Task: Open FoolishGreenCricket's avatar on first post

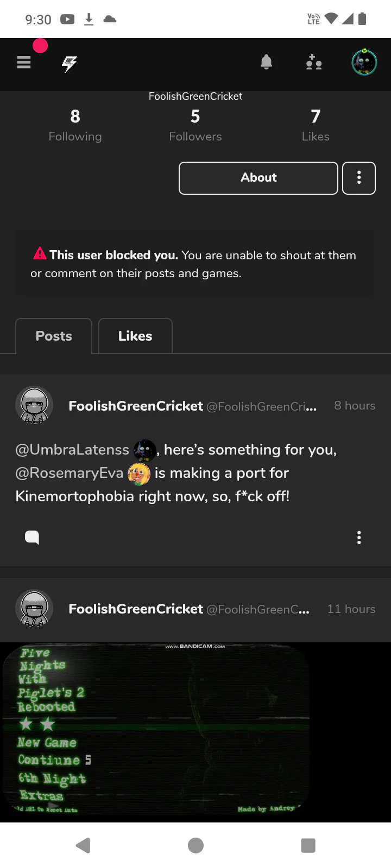Action: (x=34, y=405)
